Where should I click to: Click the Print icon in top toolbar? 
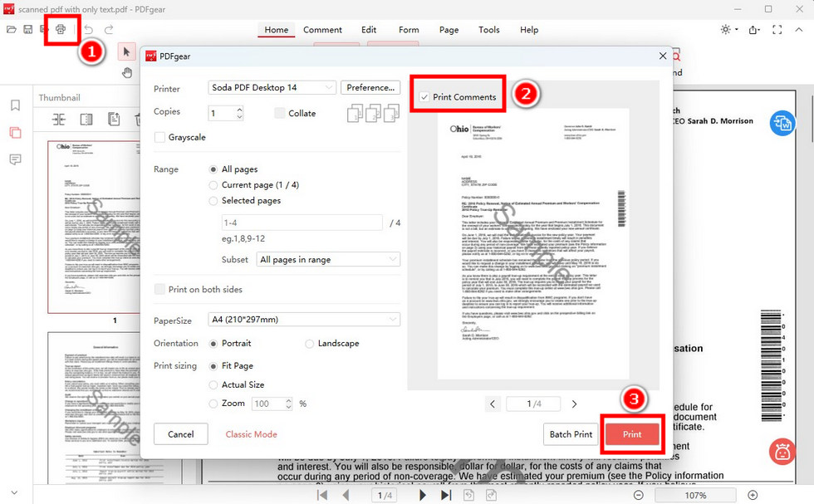61,30
